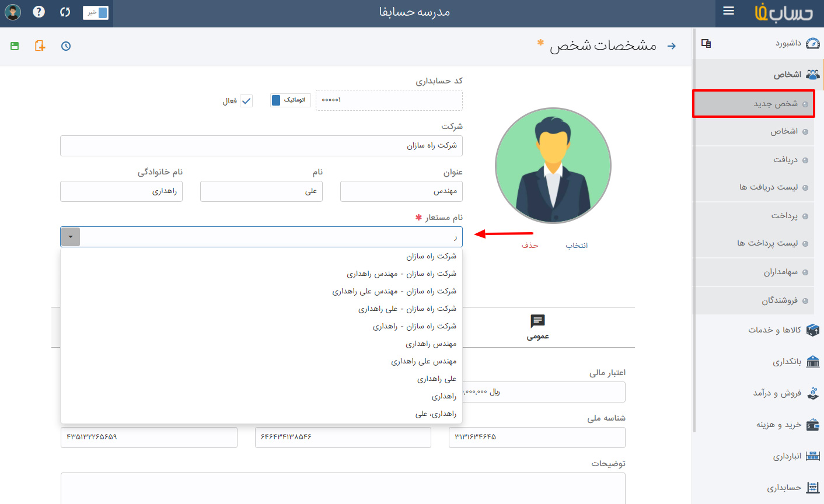Image resolution: width=824 pixels, height=504 pixels.
Task: Click the انتخاب link under the avatar
Action: click(x=577, y=246)
